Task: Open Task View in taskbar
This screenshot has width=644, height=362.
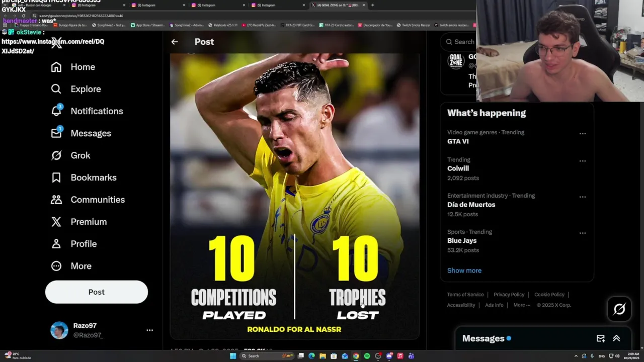Action: [300, 356]
